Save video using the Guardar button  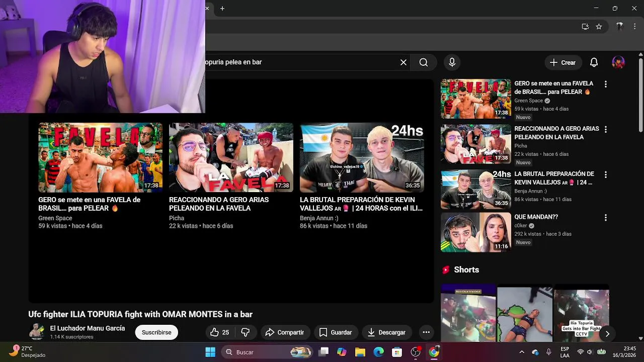click(x=336, y=332)
